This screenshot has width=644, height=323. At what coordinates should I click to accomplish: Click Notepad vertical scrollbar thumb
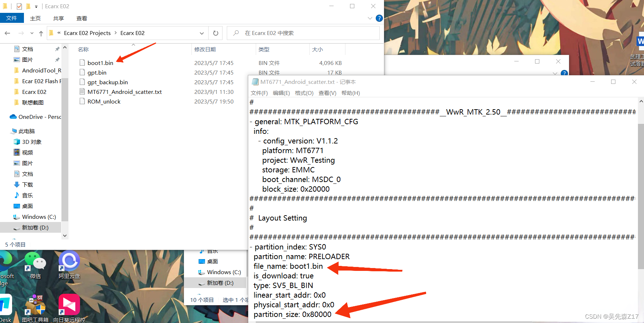pos(641,196)
